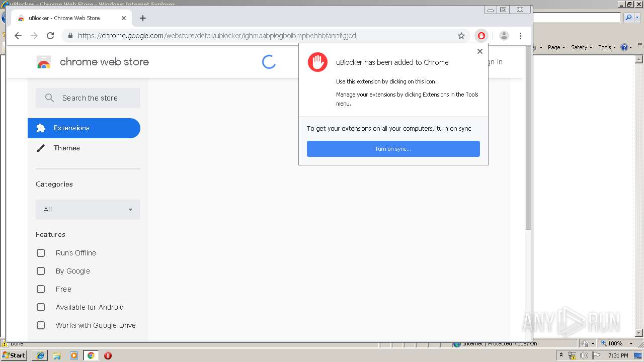This screenshot has width=644, height=362.
Task: Open the Tools menu in Internet Explorer
Action: (x=607, y=47)
